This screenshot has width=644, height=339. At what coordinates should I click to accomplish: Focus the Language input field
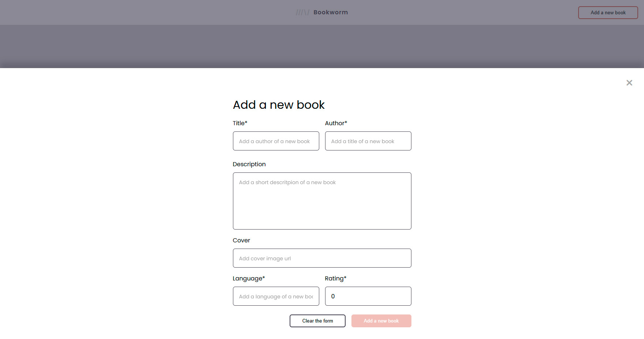tap(276, 296)
